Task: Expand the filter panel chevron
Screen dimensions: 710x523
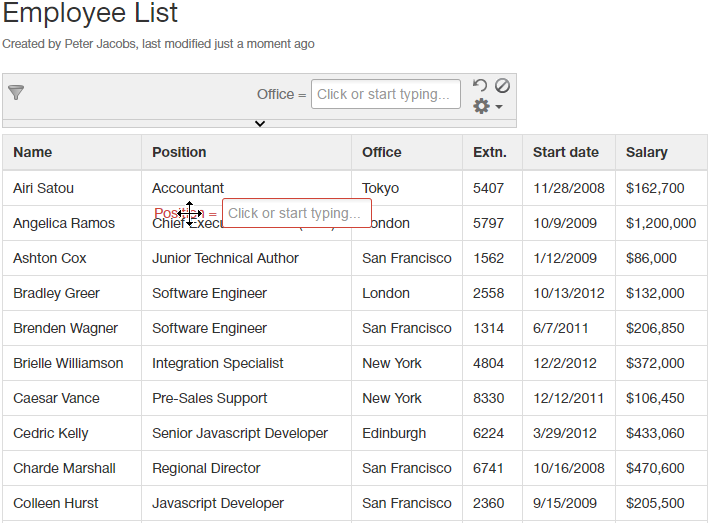Action: click(x=260, y=124)
